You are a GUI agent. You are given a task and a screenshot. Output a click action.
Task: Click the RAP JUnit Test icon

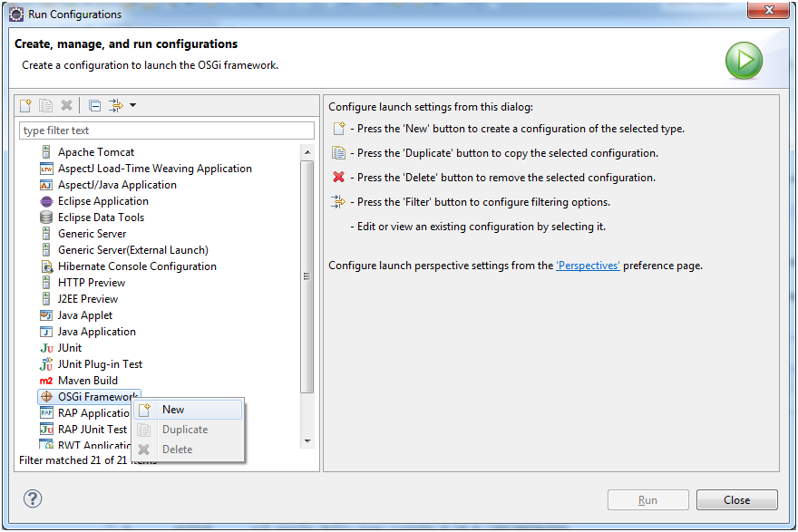click(x=46, y=430)
